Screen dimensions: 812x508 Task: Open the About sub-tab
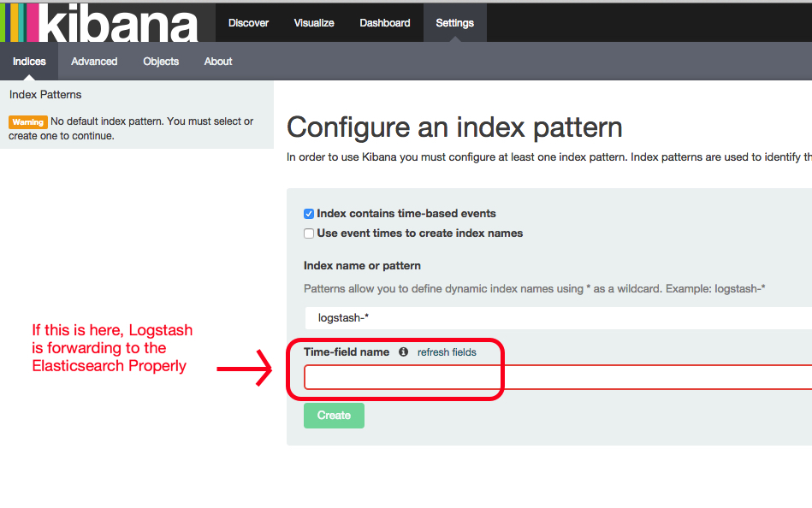pos(218,61)
